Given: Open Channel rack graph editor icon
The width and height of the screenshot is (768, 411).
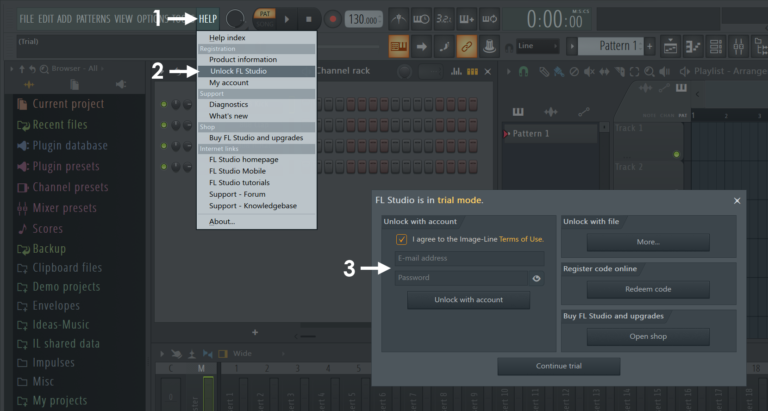Looking at the screenshot, I should point(456,72).
